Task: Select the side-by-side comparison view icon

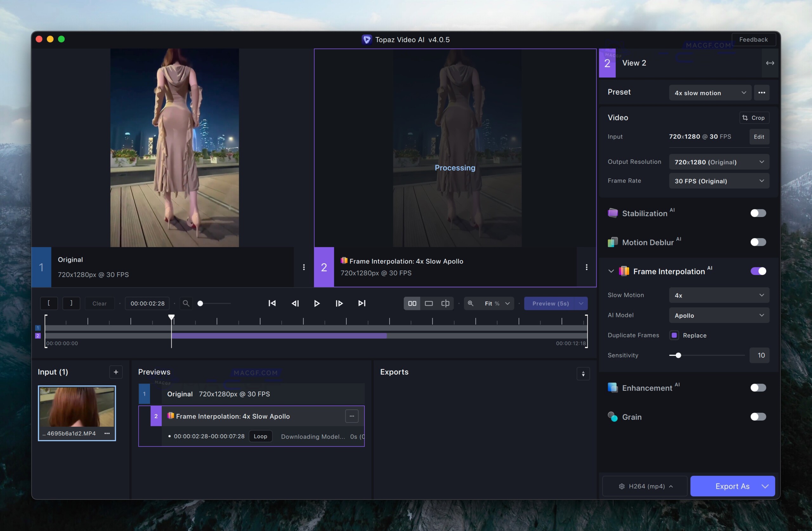Action: pos(412,303)
